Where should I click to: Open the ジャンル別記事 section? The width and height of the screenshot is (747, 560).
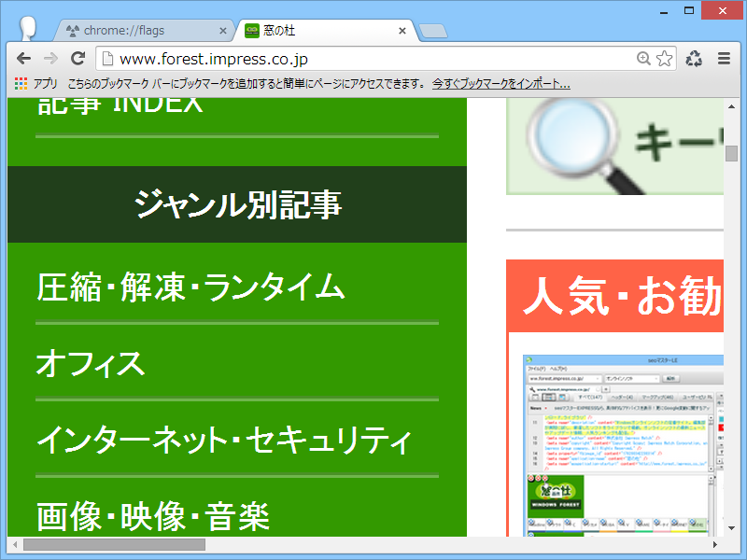coord(236,204)
